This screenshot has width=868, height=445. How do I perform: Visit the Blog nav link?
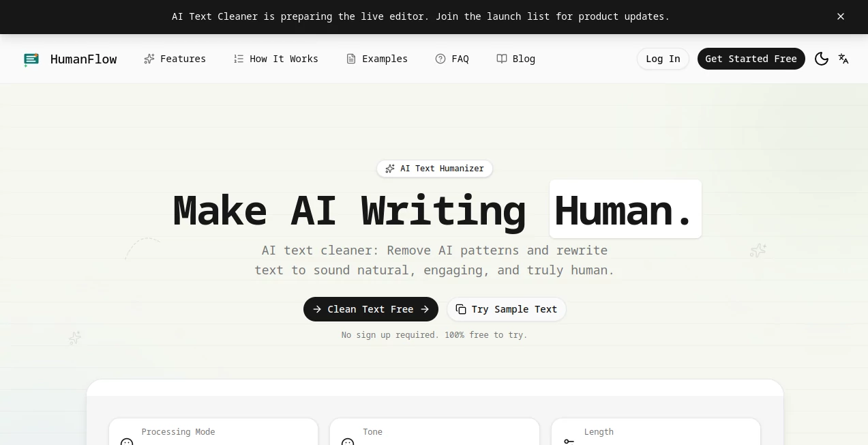[x=515, y=59]
